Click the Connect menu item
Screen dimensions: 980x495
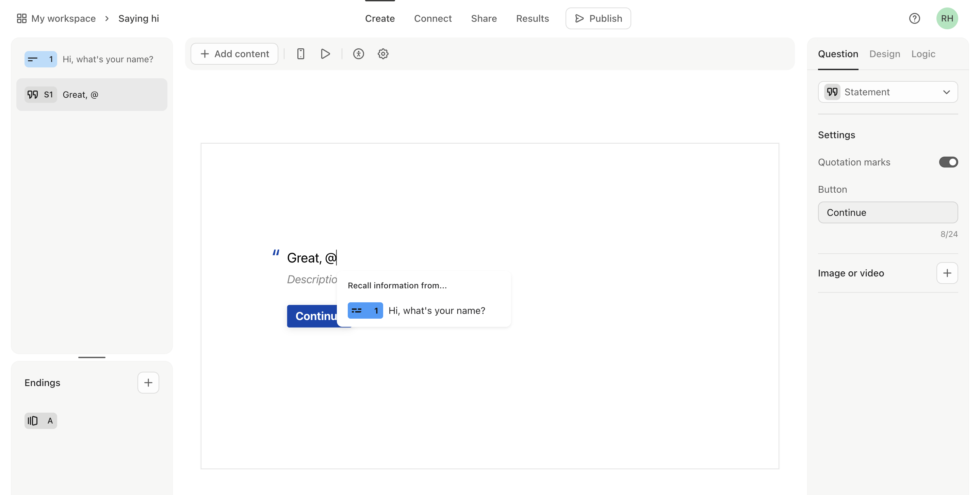point(433,18)
